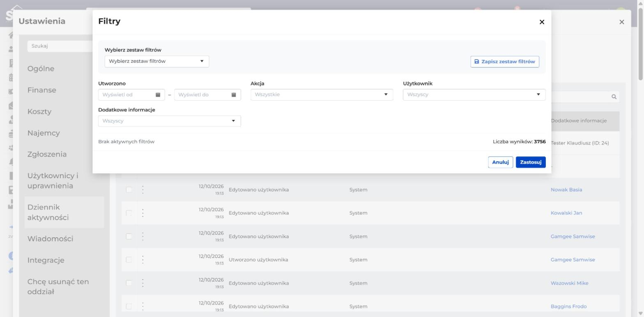Check the Baggins Frodo row checkbox

(x=129, y=306)
